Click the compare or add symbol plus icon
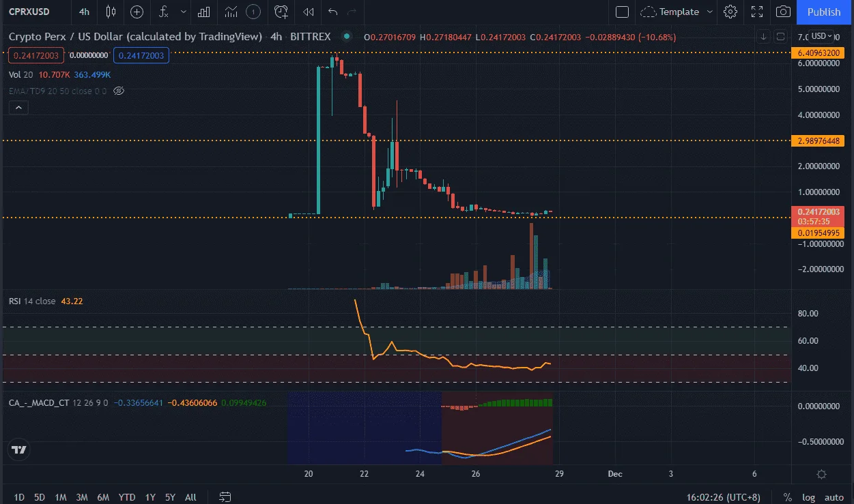The image size is (854, 504). click(137, 12)
